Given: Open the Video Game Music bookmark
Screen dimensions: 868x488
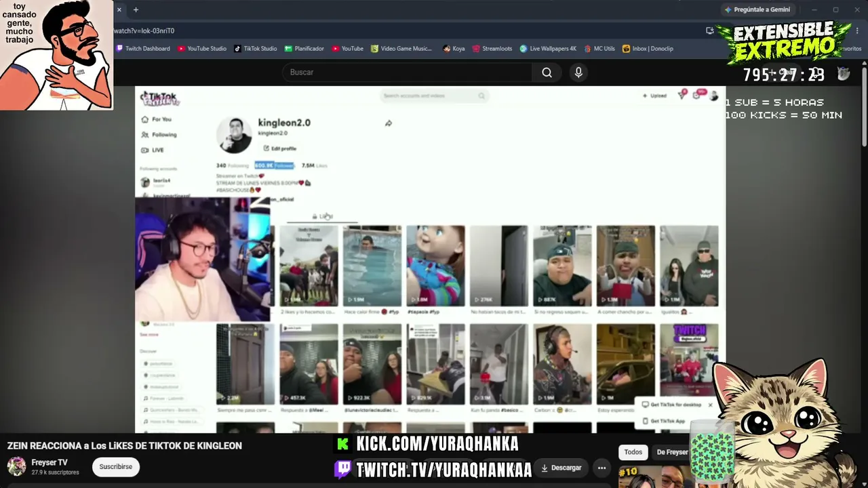Looking at the screenshot, I should tap(401, 49).
